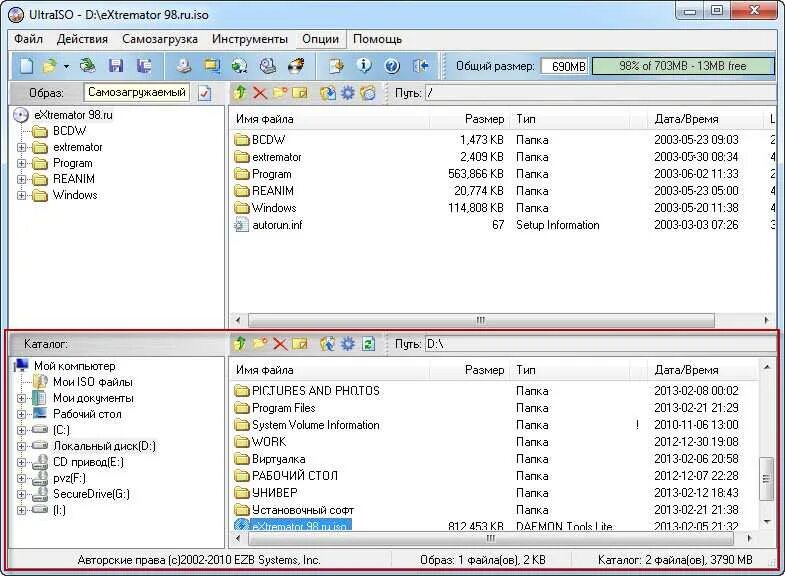
Task: Click Extract icon in image toolbar
Action: point(328,93)
